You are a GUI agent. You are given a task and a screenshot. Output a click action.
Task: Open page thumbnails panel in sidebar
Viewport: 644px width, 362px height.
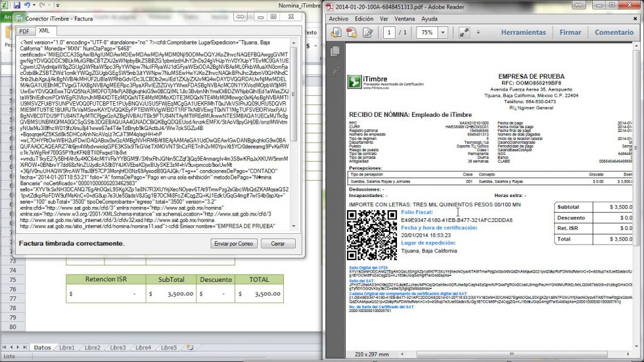click(x=334, y=51)
